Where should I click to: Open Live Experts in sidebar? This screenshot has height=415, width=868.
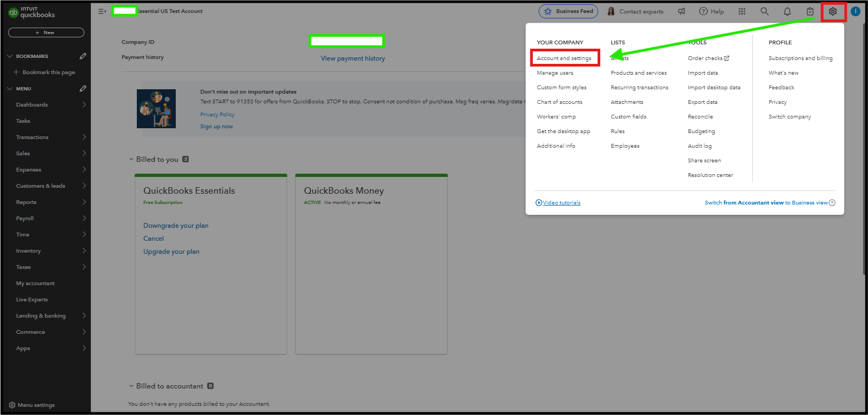pos(32,300)
